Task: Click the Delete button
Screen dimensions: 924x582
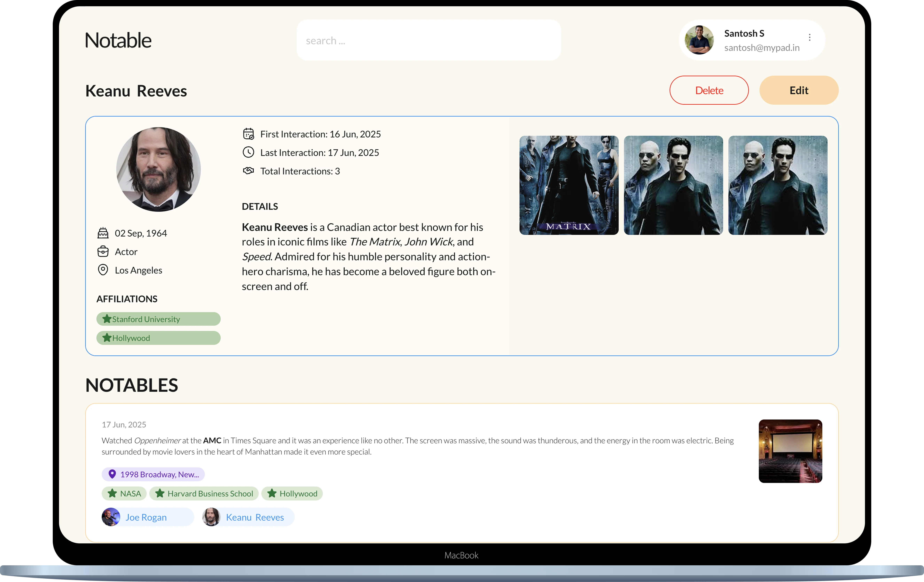Action: 709,90
